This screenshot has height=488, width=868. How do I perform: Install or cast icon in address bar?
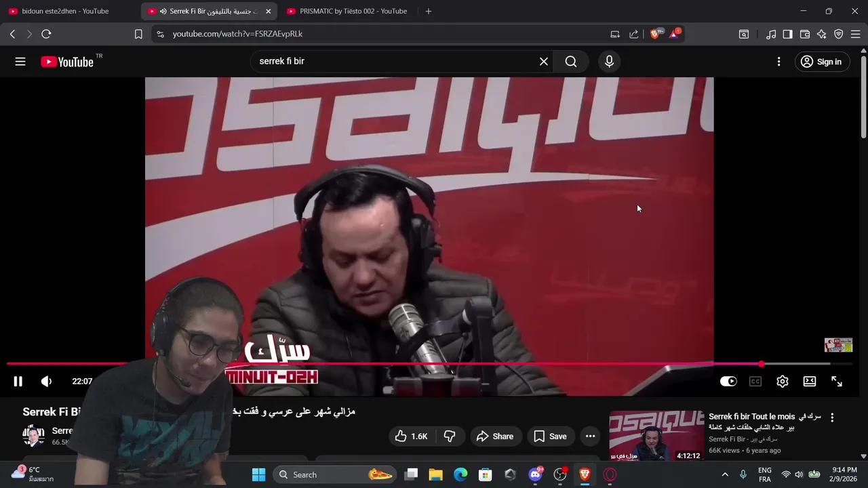tap(615, 34)
